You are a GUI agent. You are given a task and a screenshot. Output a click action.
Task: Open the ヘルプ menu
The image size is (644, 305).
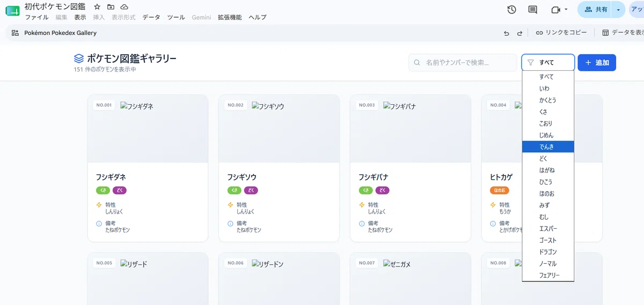click(258, 17)
